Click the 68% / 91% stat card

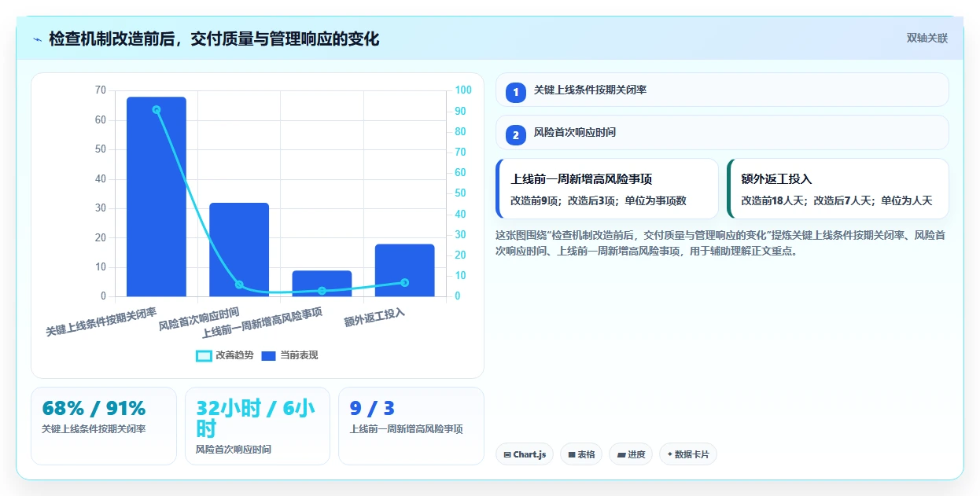pyautogui.click(x=104, y=426)
